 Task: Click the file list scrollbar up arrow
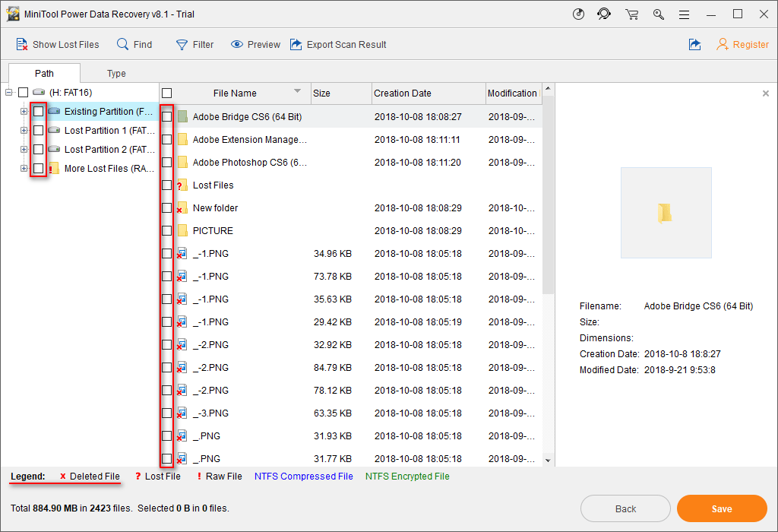[x=548, y=89]
